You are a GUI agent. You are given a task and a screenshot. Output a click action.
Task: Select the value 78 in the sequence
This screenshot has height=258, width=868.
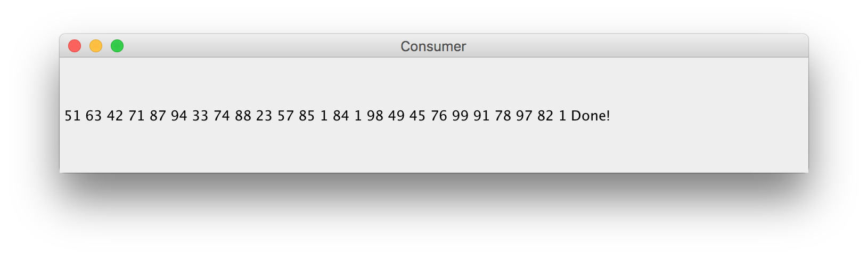pos(503,116)
